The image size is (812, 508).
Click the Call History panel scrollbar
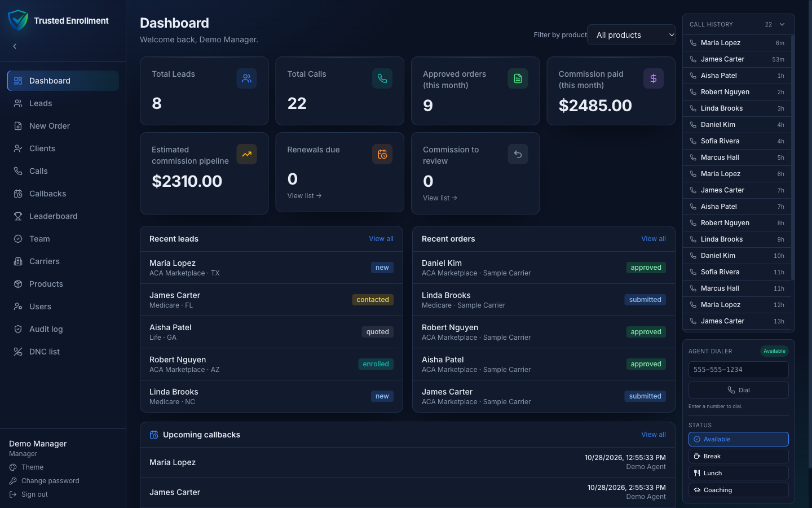pos(792,158)
